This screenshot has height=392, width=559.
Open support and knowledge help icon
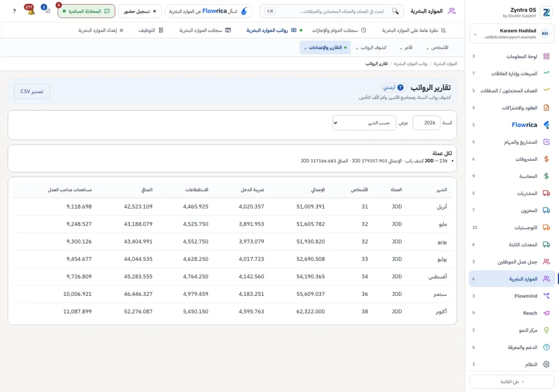[x=546, y=347]
